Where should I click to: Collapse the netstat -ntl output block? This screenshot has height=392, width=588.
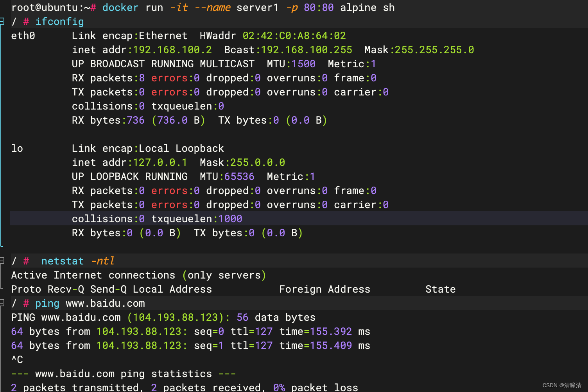pos(2,261)
